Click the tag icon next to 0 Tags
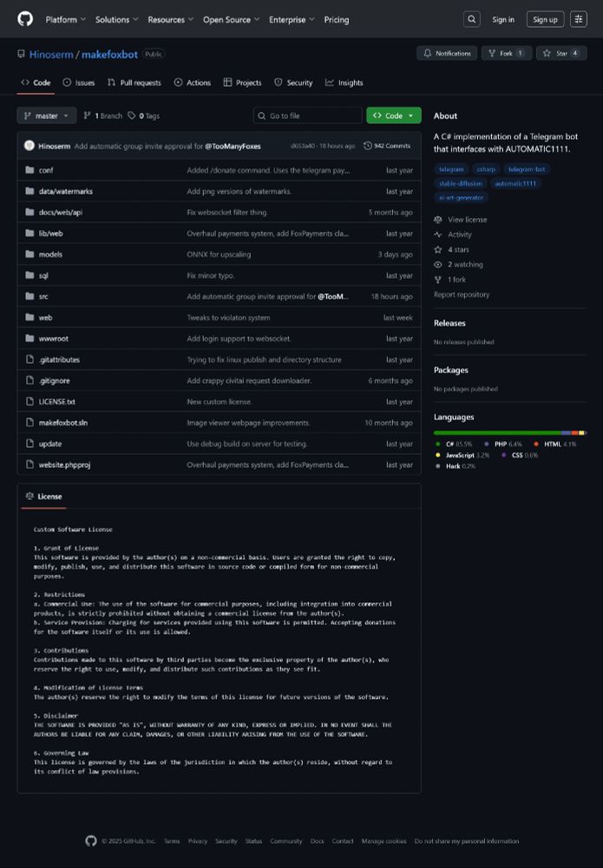This screenshot has height=868, width=603. pyautogui.click(x=132, y=115)
